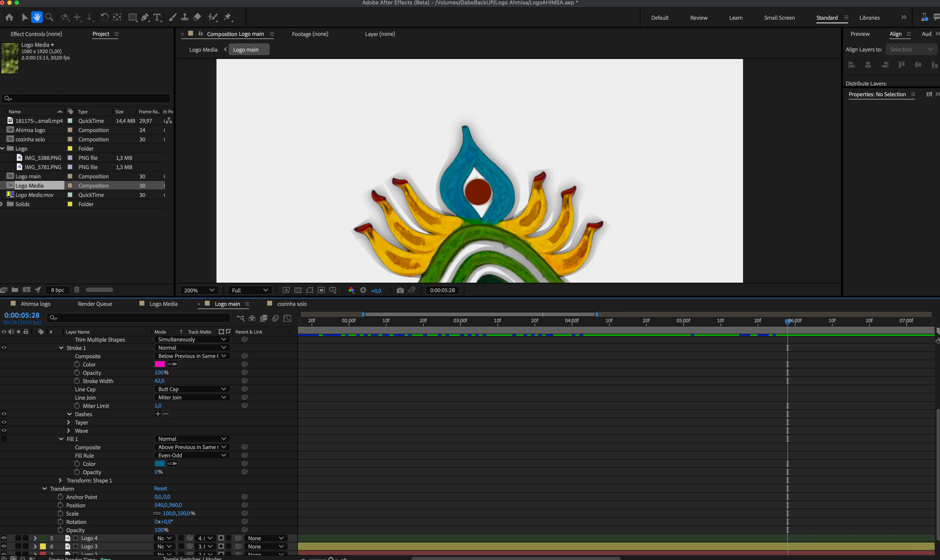Delete selected item with trash icon
The image size is (940, 560).
(x=77, y=290)
